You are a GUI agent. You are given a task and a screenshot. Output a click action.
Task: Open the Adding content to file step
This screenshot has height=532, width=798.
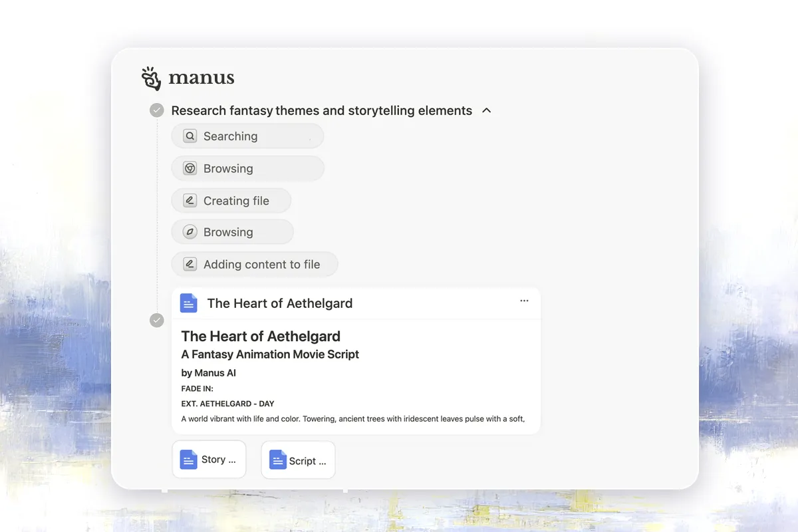[255, 264]
